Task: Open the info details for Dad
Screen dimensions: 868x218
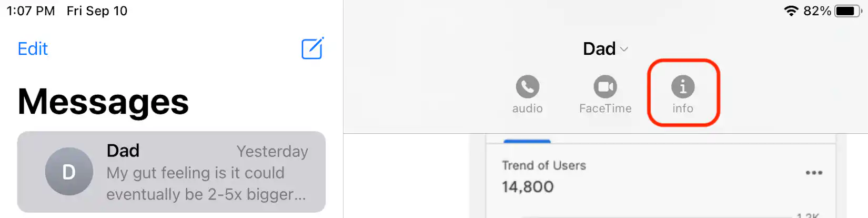Action: [682, 87]
